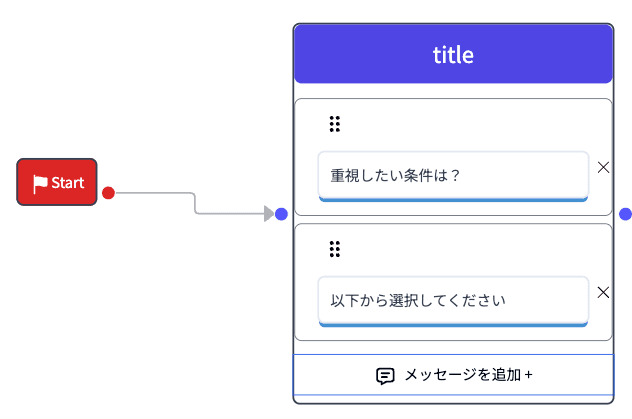Viewport: 632px width, 419px height.
Task: Click the flag icon on Start node
Action: [x=40, y=183]
